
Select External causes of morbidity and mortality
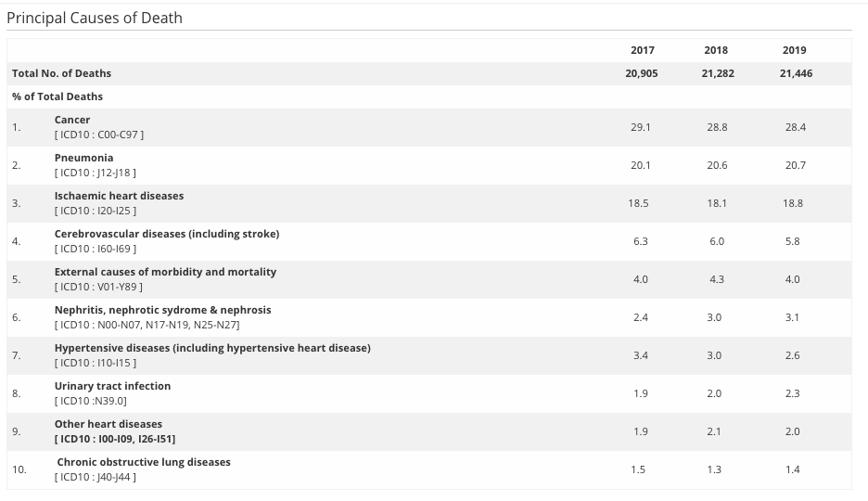pos(165,272)
